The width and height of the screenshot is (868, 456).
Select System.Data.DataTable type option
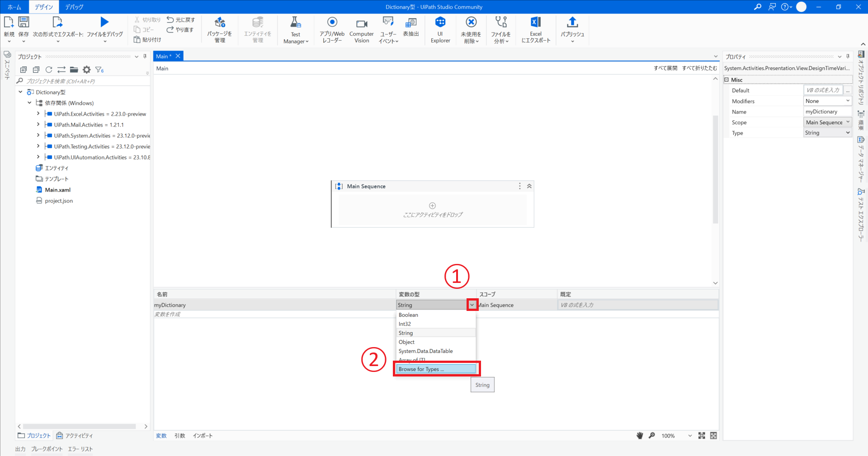[436, 351]
